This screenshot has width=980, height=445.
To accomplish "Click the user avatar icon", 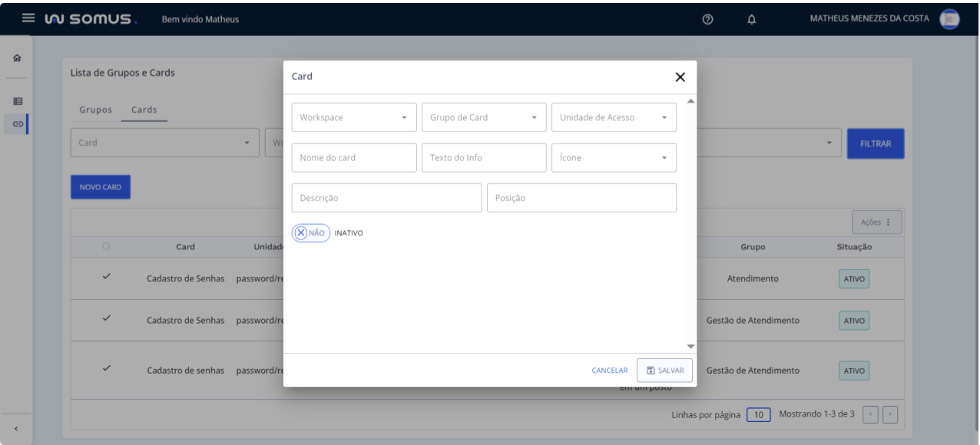I will 949,18.
